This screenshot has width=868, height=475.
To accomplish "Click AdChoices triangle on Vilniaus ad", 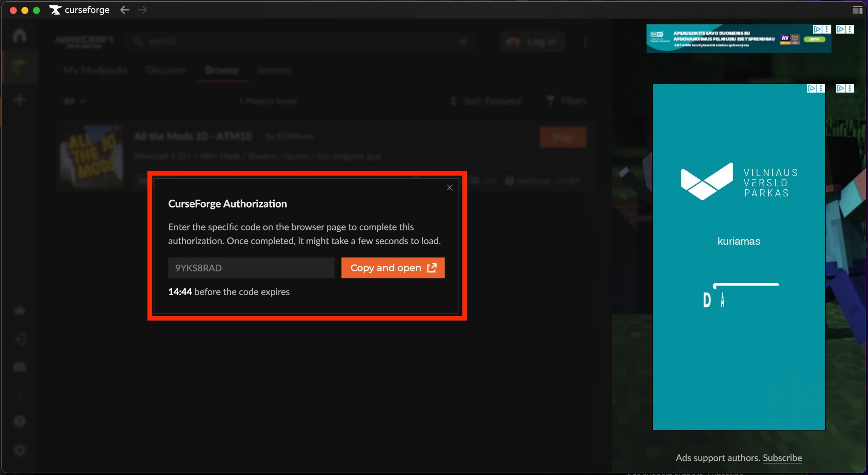I will [811, 88].
